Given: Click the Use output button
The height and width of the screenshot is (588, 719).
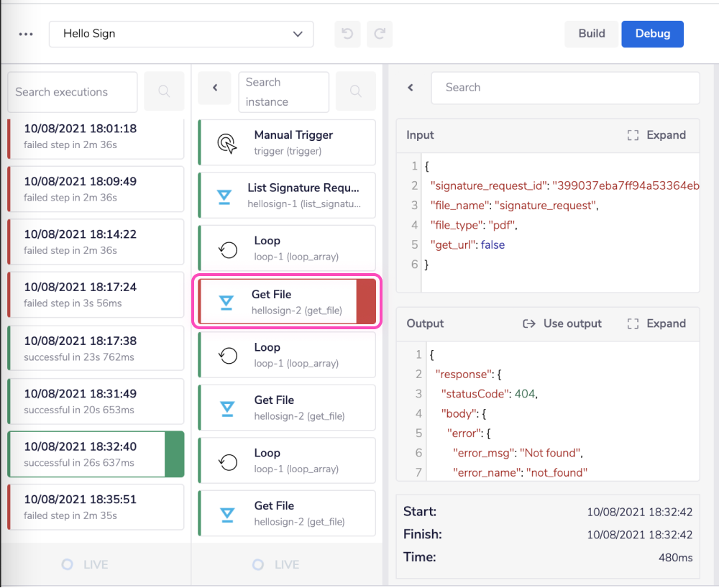Looking at the screenshot, I should click(x=562, y=323).
